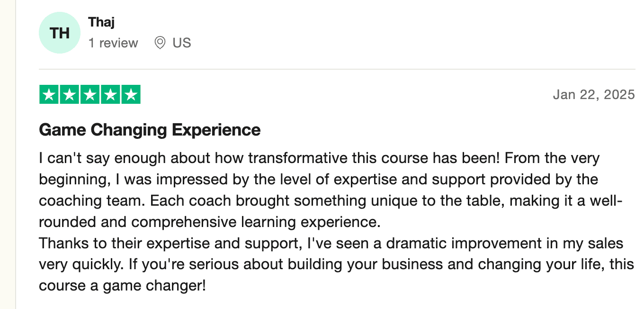Select the fifth green rating star
Viewport: 644px width, 309px height.
point(131,95)
